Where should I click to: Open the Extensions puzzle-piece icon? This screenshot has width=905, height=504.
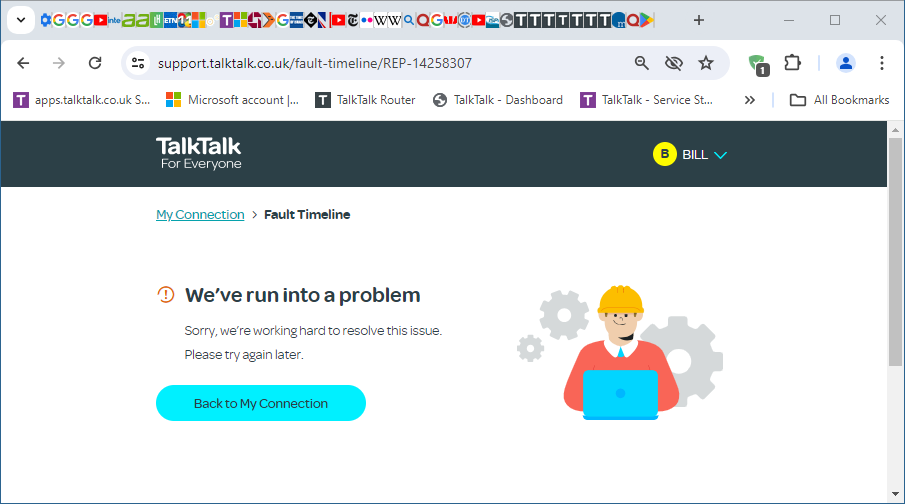coord(792,63)
